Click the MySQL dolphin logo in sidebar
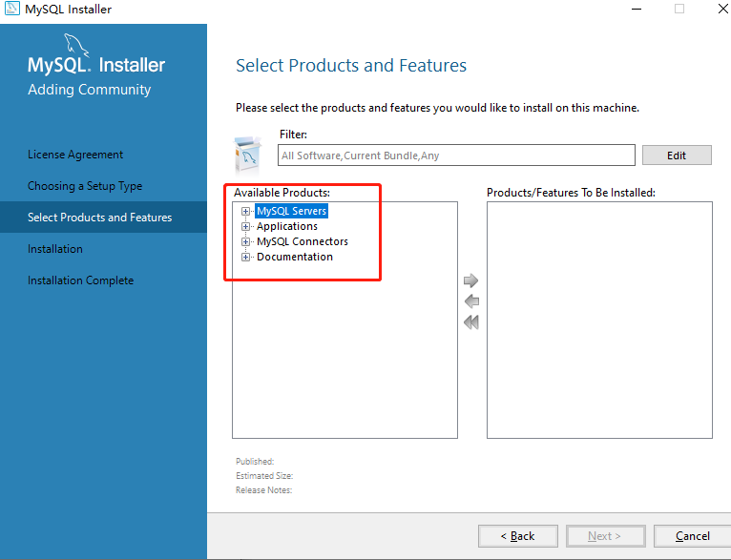The width and height of the screenshot is (731, 560). click(x=78, y=45)
